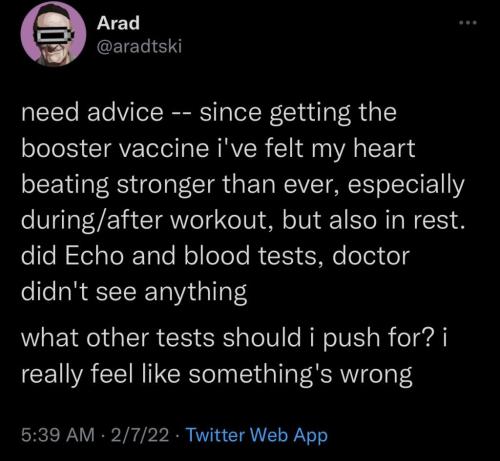Open the Arad display name profile link
The image size is (500, 461).
[x=118, y=23]
